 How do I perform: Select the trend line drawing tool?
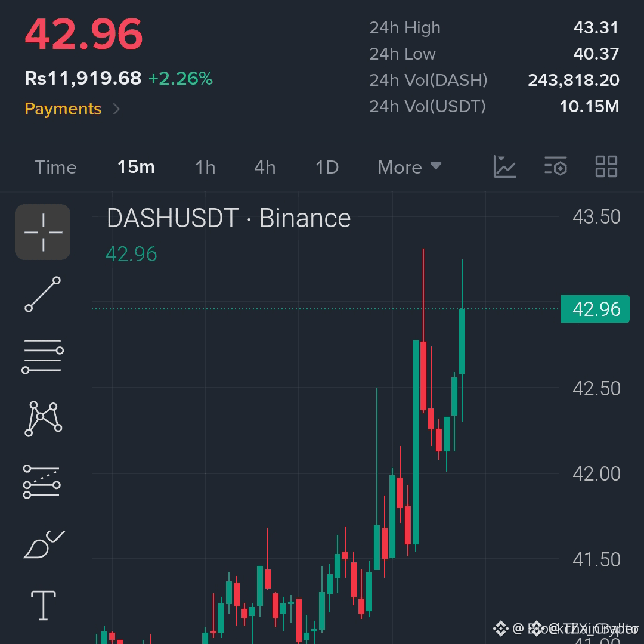[x=43, y=294]
